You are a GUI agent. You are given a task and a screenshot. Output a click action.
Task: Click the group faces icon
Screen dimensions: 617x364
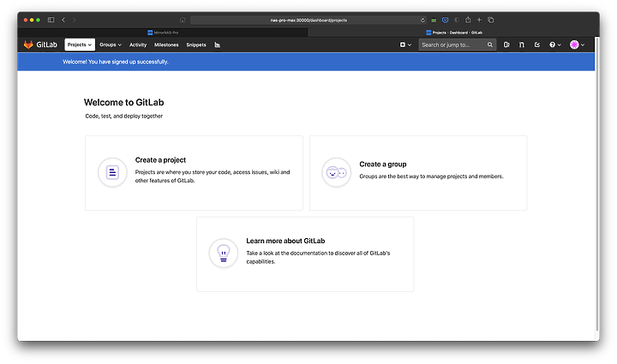click(x=337, y=172)
